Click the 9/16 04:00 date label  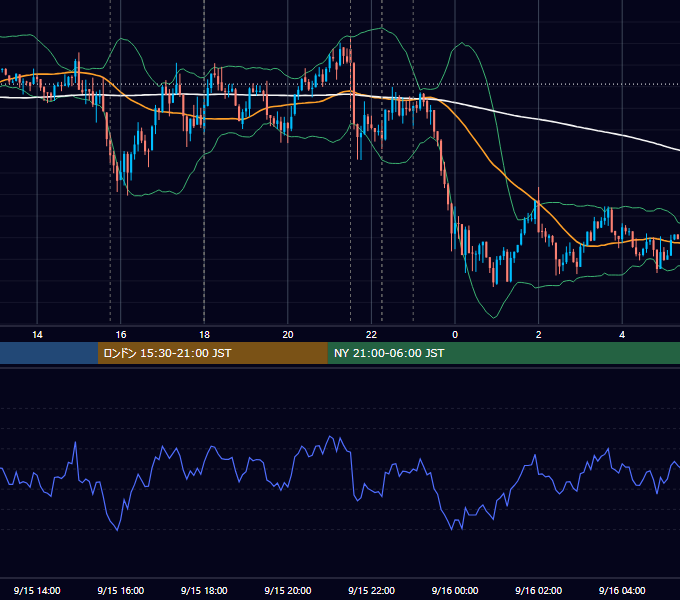tap(622, 590)
